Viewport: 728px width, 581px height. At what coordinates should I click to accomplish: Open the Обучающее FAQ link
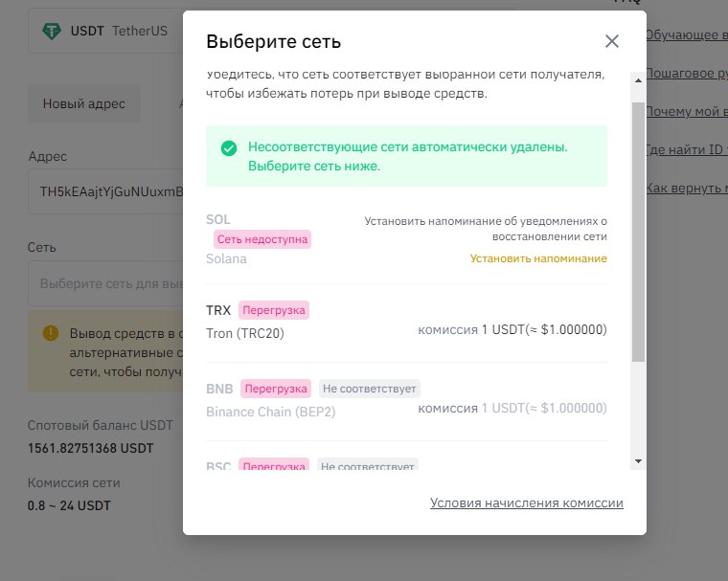687,34
